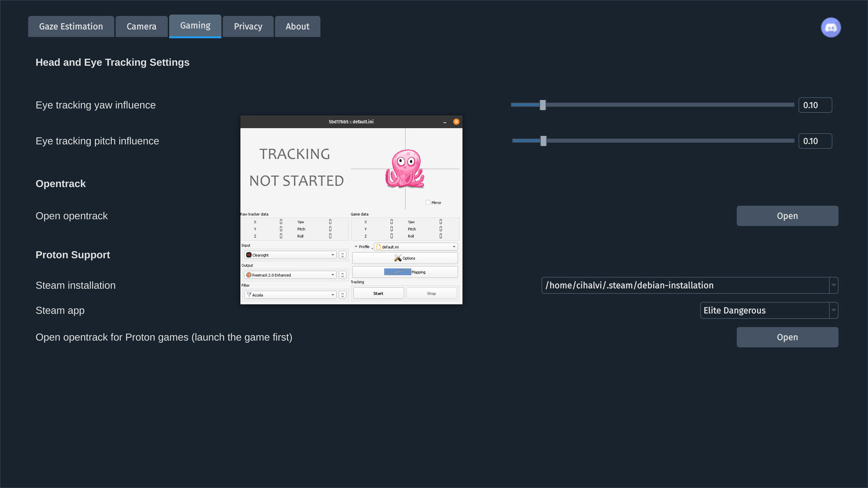Image resolution: width=868 pixels, height=488 pixels.
Task: Enable the Mirror checkbox in opentrack
Action: [427, 202]
